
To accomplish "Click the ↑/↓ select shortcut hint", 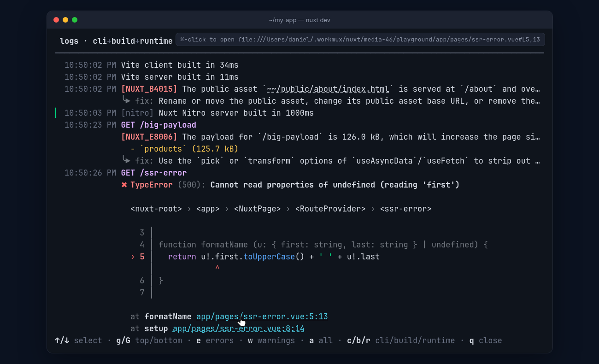I will click(78, 341).
